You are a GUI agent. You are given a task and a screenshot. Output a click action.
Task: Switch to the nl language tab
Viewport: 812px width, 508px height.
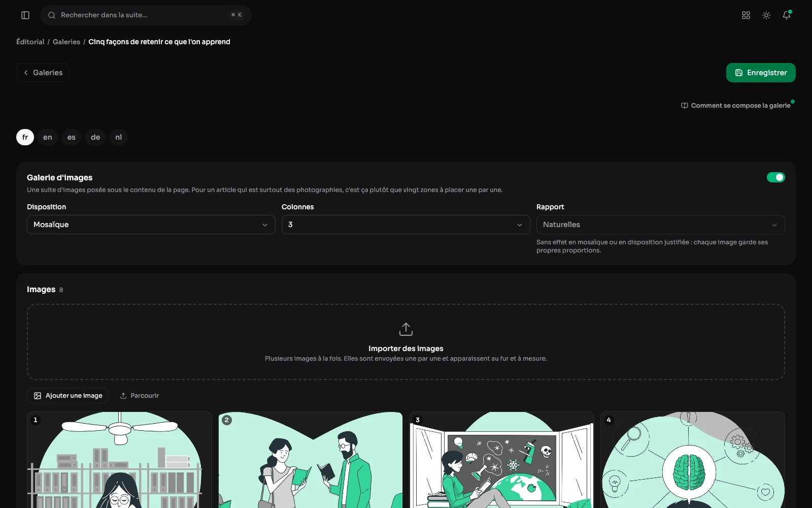[x=118, y=137]
